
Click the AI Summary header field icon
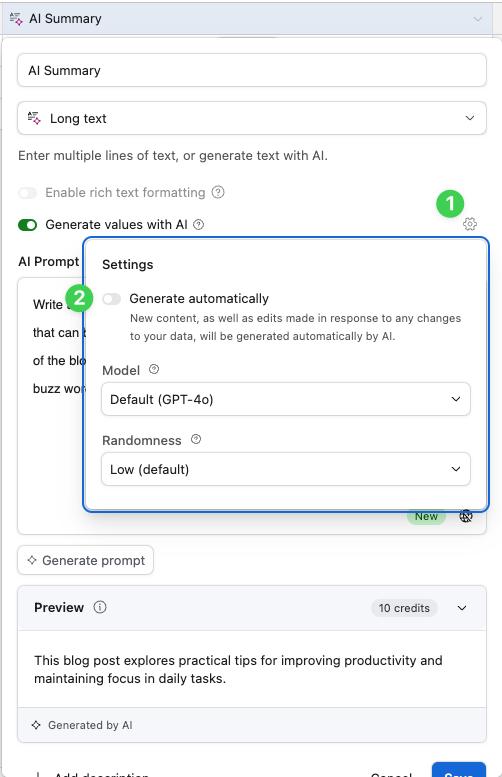tap(16, 19)
